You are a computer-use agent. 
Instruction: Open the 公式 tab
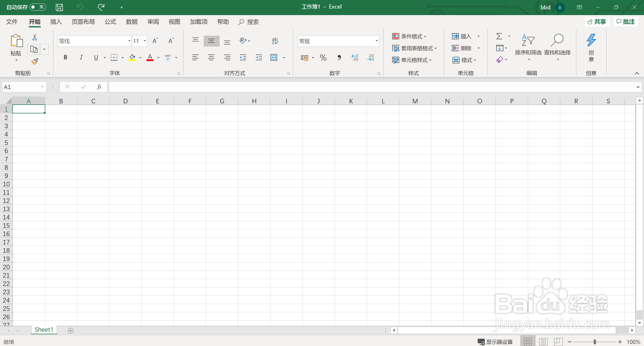(x=110, y=22)
